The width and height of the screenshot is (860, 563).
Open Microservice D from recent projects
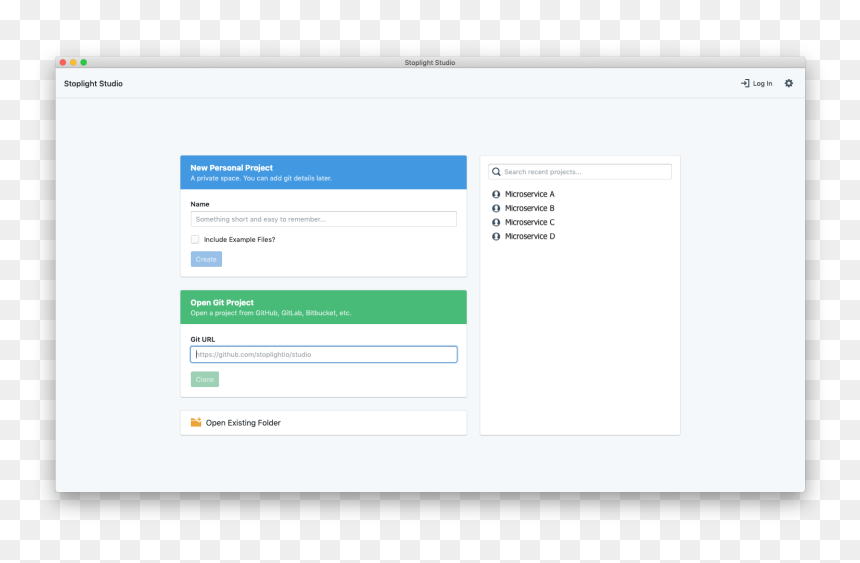tap(530, 237)
